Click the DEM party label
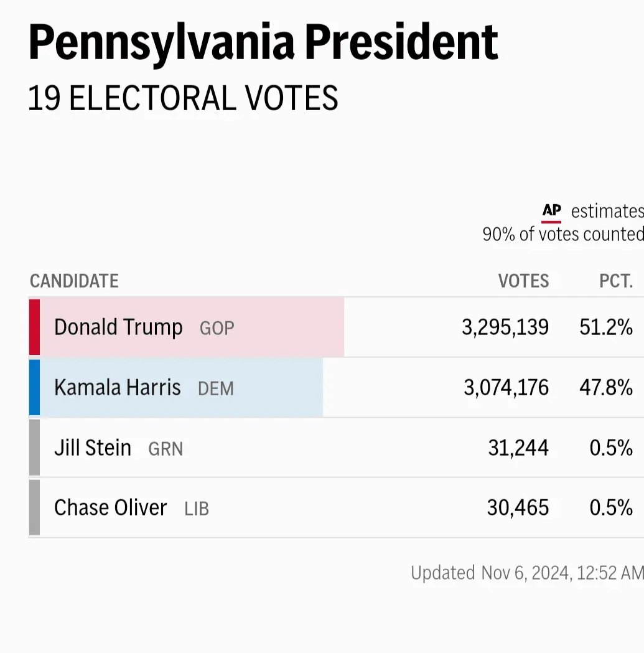The height and width of the screenshot is (653, 644). pyautogui.click(x=216, y=388)
